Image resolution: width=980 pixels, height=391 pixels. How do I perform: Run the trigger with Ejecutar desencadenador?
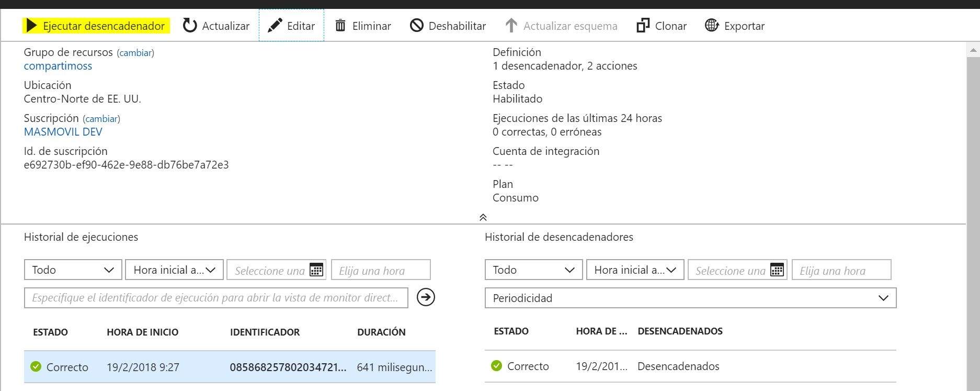coord(97,26)
